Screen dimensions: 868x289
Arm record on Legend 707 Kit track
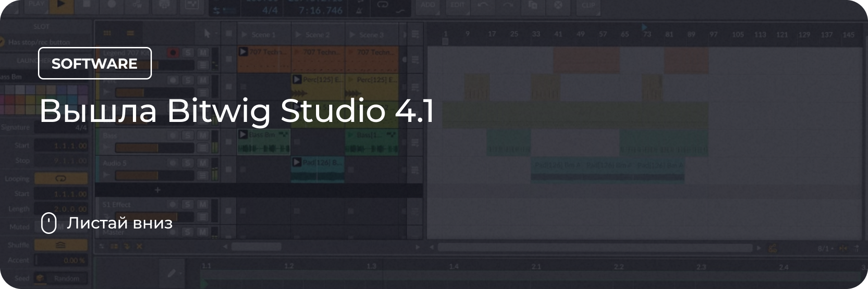[173, 52]
